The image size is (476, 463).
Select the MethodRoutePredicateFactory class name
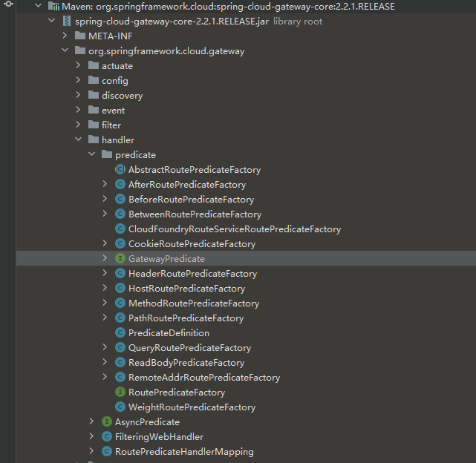pyautogui.click(x=194, y=303)
